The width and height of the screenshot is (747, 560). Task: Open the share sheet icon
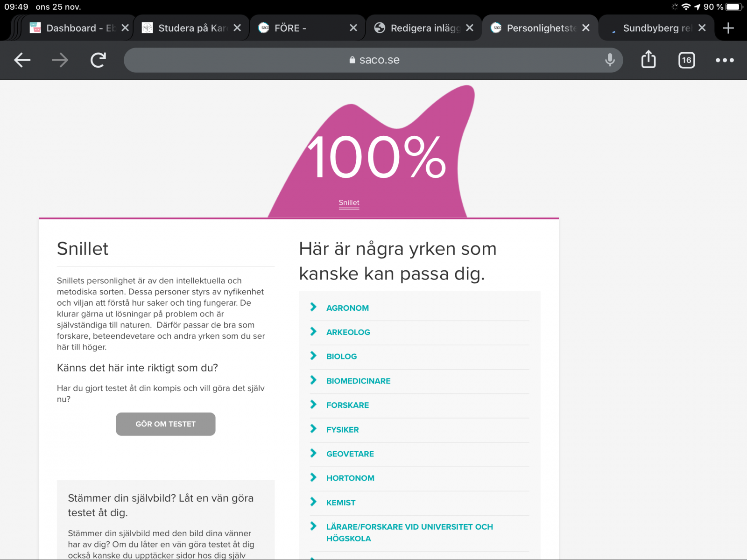(x=648, y=60)
